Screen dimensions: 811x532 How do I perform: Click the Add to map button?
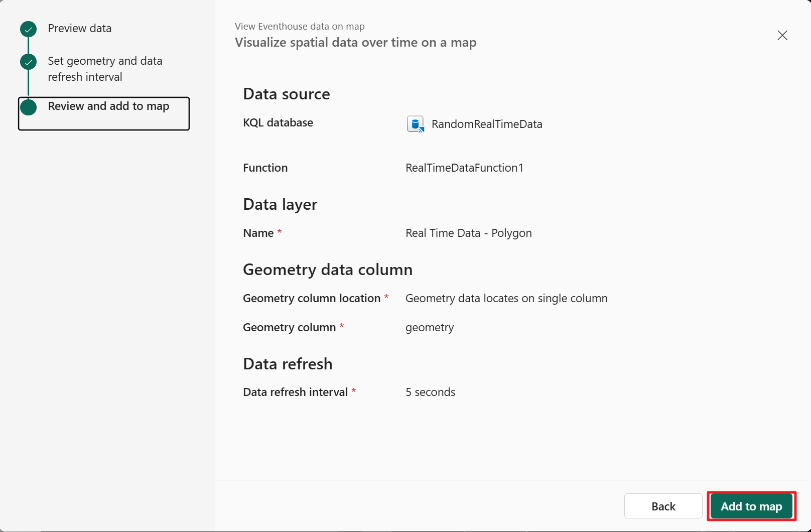click(x=751, y=506)
